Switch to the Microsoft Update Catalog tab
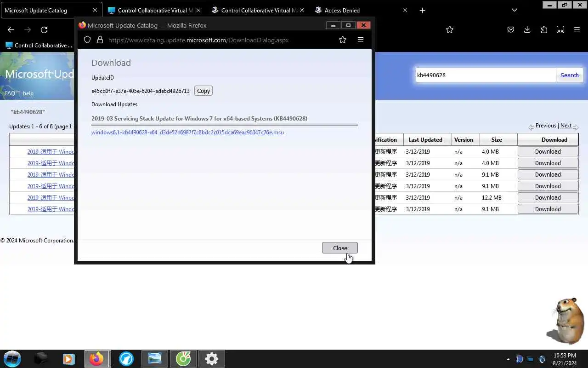 point(51,10)
